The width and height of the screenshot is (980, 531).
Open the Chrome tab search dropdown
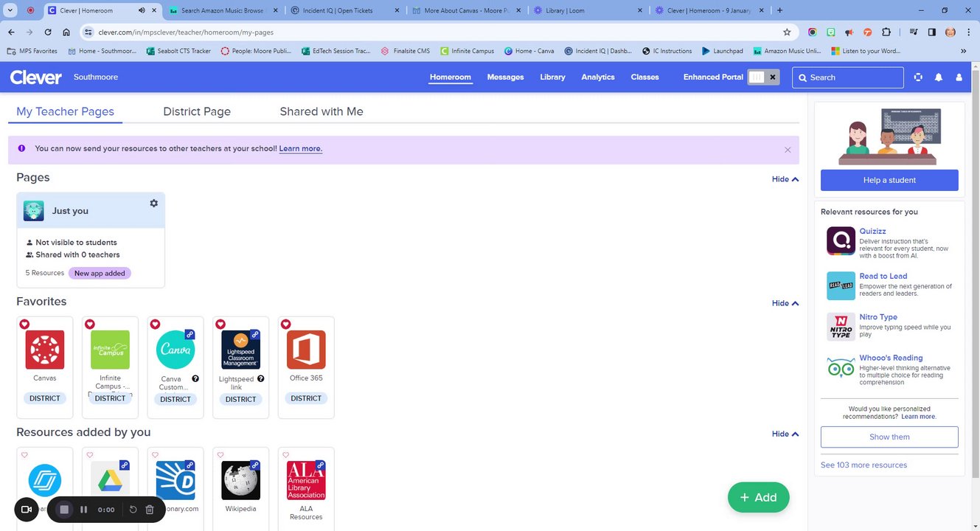click(x=10, y=10)
